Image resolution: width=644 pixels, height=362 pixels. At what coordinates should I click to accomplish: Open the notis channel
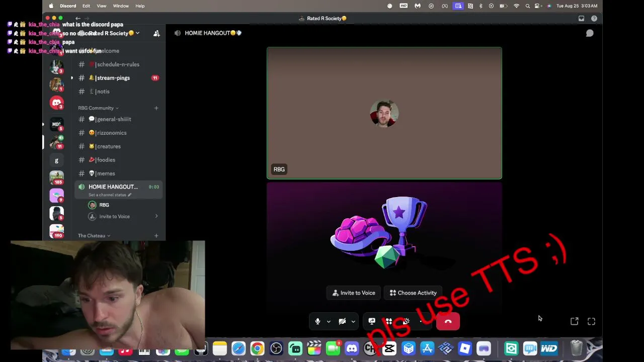[119, 92]
